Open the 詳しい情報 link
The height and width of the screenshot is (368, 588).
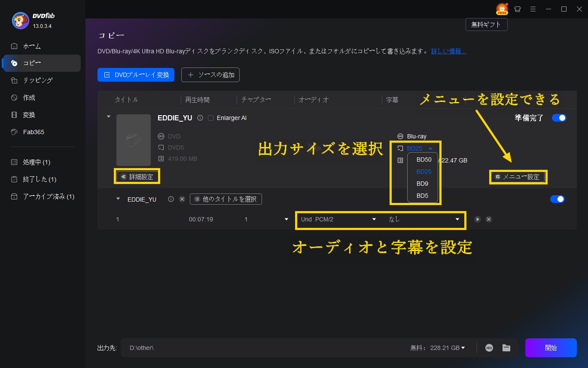click(449, 51)
